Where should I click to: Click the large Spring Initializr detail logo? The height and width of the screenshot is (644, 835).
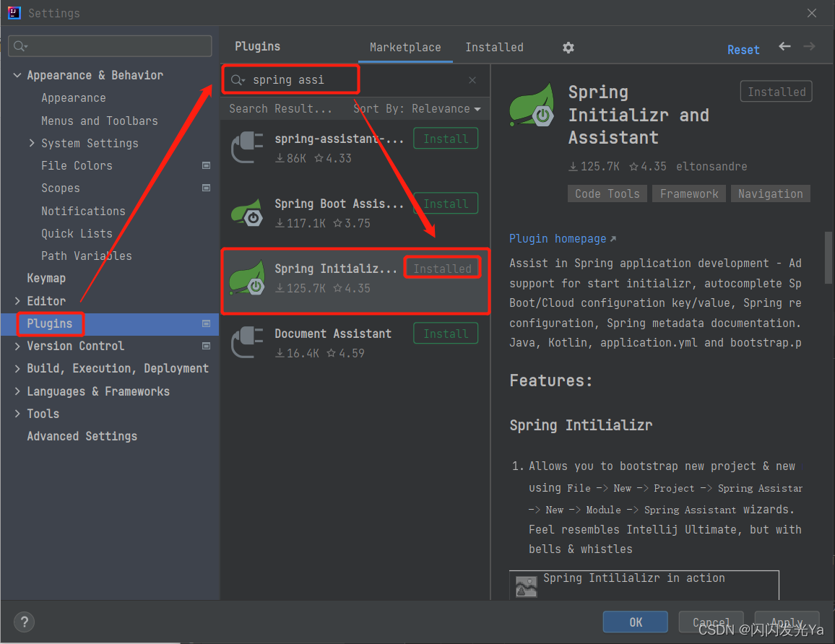click(532, 105)
